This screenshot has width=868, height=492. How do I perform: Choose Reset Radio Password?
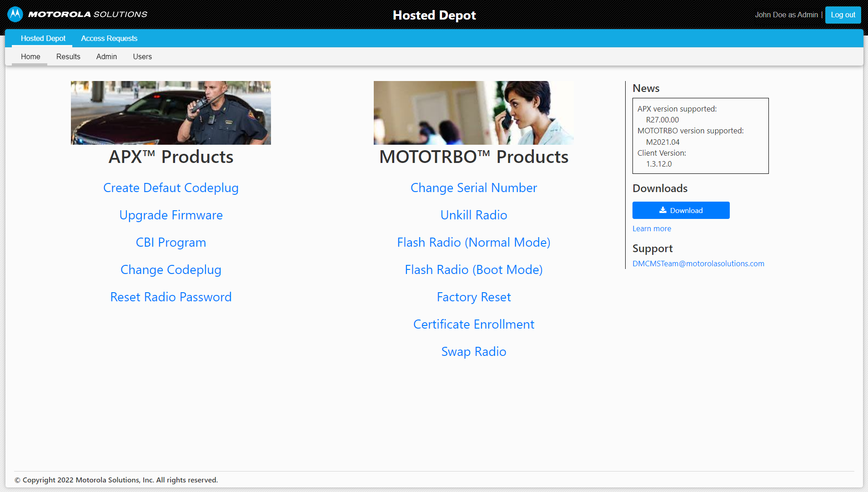[x=171, y=297]
